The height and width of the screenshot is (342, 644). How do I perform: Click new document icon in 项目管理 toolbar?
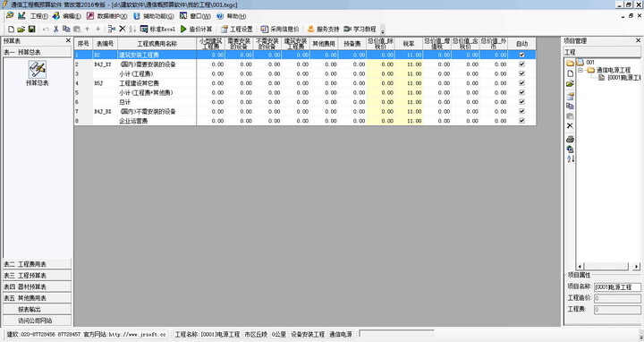(x=570, y=73)
